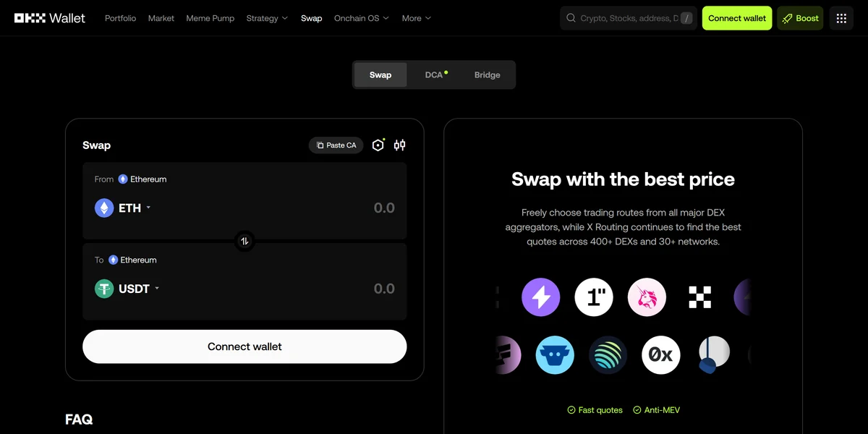
Task: Click the Paste CA button
Action: 336,145
